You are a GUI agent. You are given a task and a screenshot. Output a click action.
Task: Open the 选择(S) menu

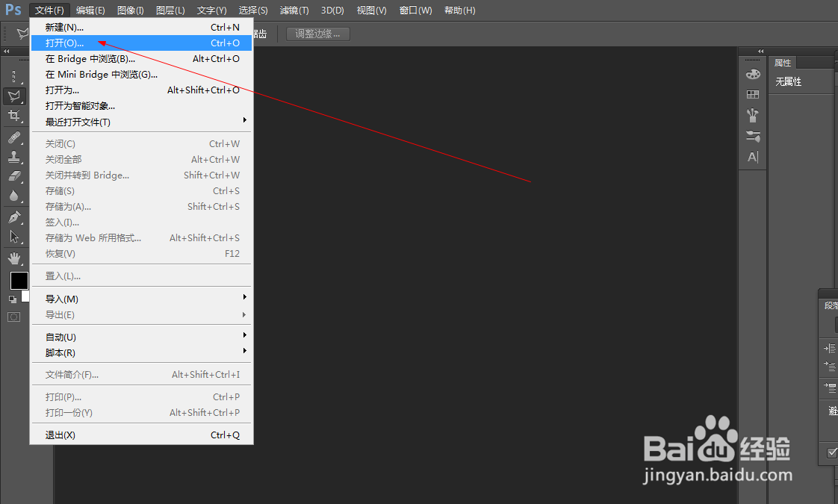[x=252, y=10]
